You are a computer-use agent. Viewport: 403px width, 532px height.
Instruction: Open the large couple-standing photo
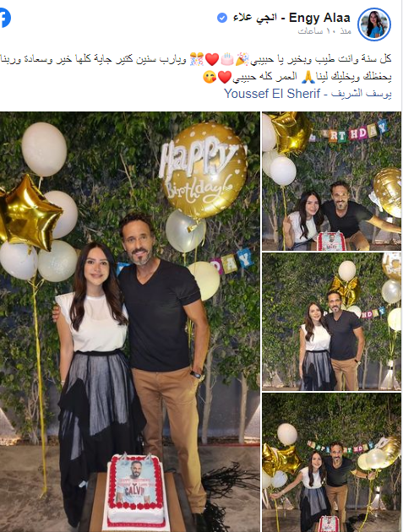[130, 322]
